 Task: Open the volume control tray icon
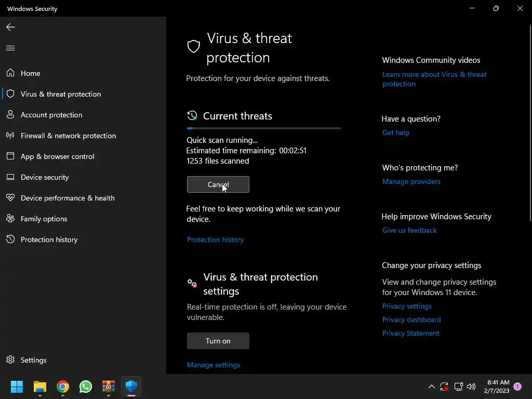pos(471,387)
